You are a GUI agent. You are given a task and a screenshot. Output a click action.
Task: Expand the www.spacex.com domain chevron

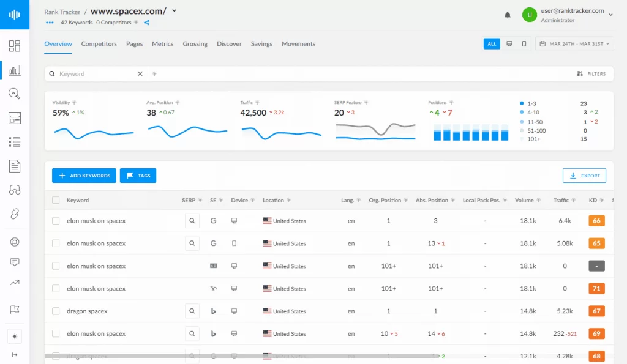[173, 11]
